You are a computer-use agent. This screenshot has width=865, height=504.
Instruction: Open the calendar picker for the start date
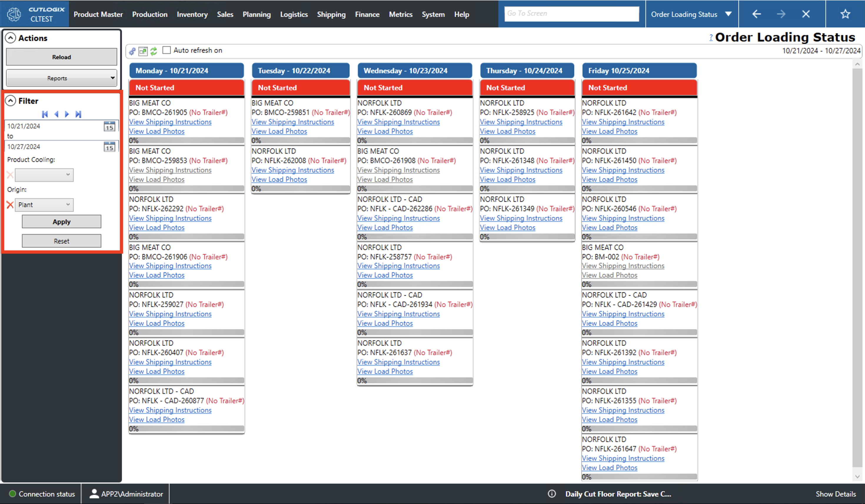click(109, 127)
